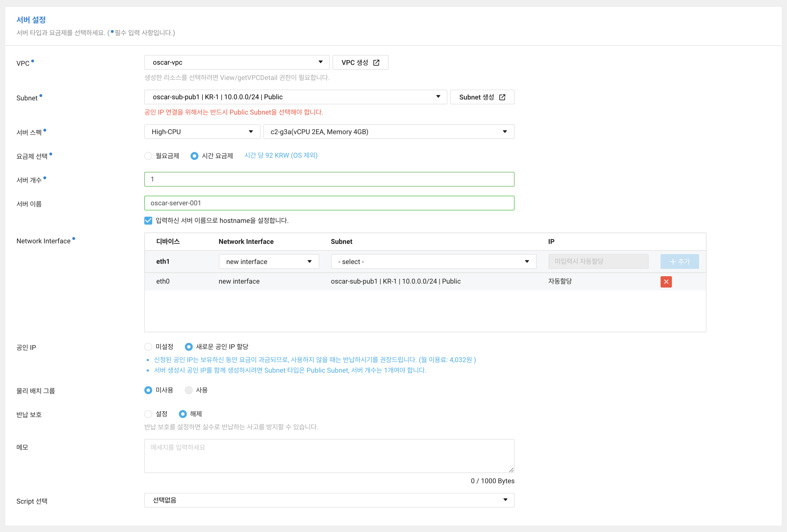Expand eth1 new interface dropdown
The width and height of the screenshot is (787, 532).
[268, 261]
